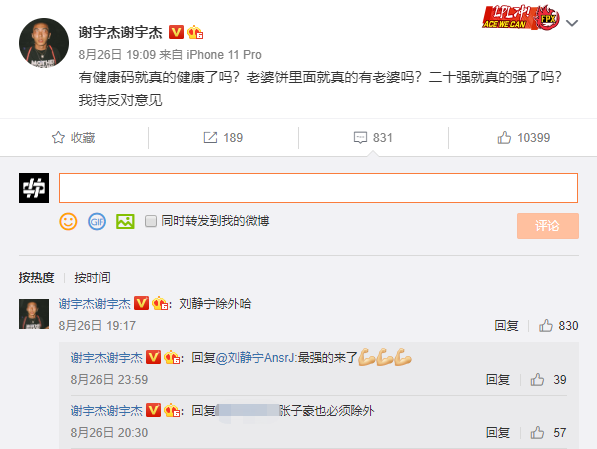This screenshot has height=449, width=597.
Task: Click the orange 评论 submit button
Action: coord(548,226)
